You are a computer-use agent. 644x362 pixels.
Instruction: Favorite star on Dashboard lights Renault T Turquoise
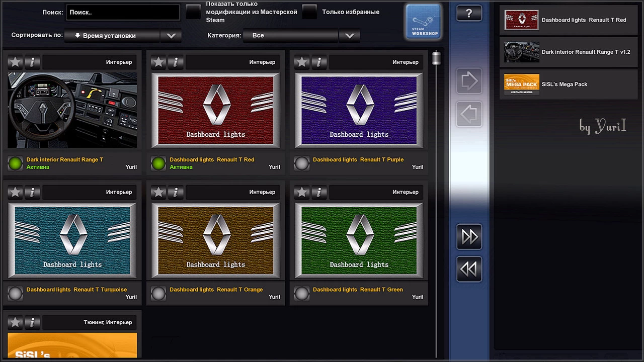tap(16, 192)
